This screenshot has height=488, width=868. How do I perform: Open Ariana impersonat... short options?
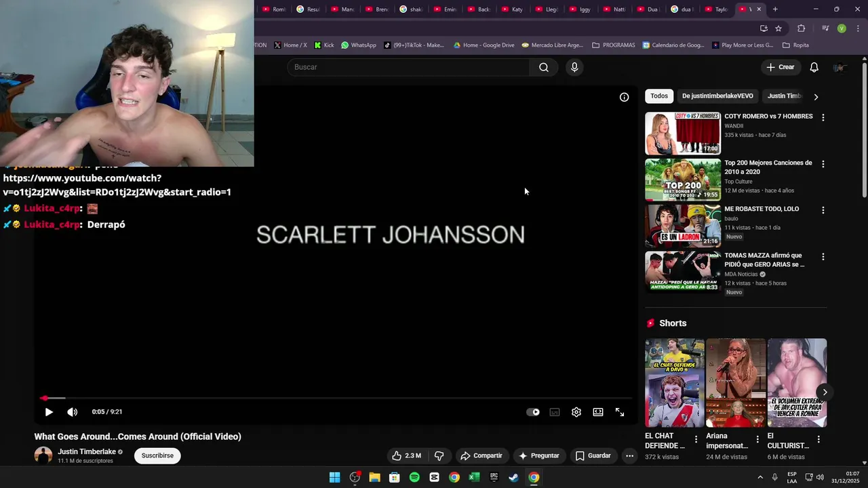point(757,439)
